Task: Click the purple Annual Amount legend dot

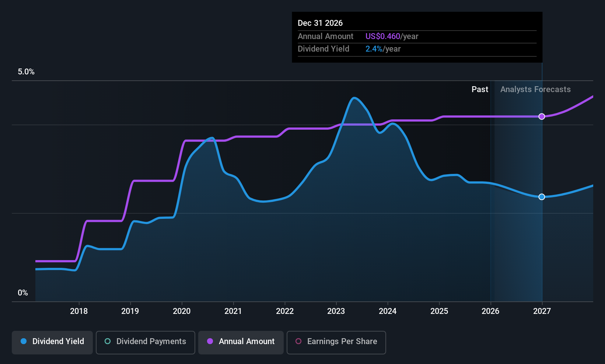Action: [210, 341]
